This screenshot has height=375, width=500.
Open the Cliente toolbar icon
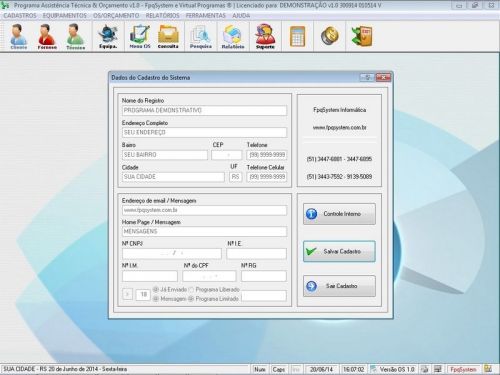pyautogui.click(x=19, y=36)
